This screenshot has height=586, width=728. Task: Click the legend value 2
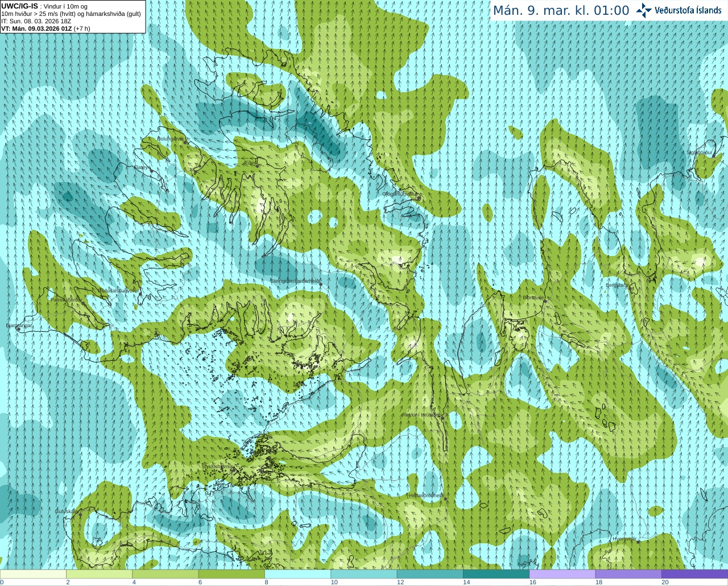tap(68, 582)
